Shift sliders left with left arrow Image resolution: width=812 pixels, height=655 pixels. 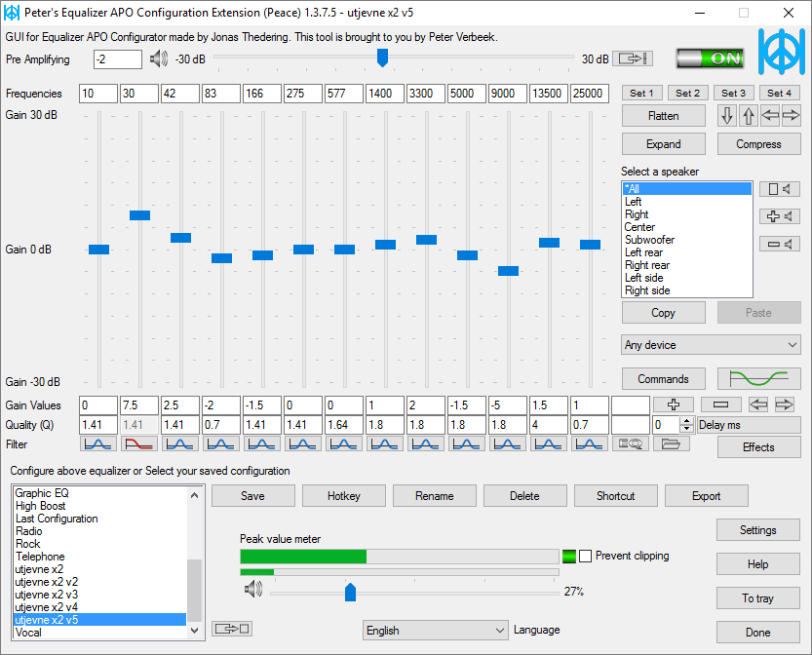[x=770, y=116]
